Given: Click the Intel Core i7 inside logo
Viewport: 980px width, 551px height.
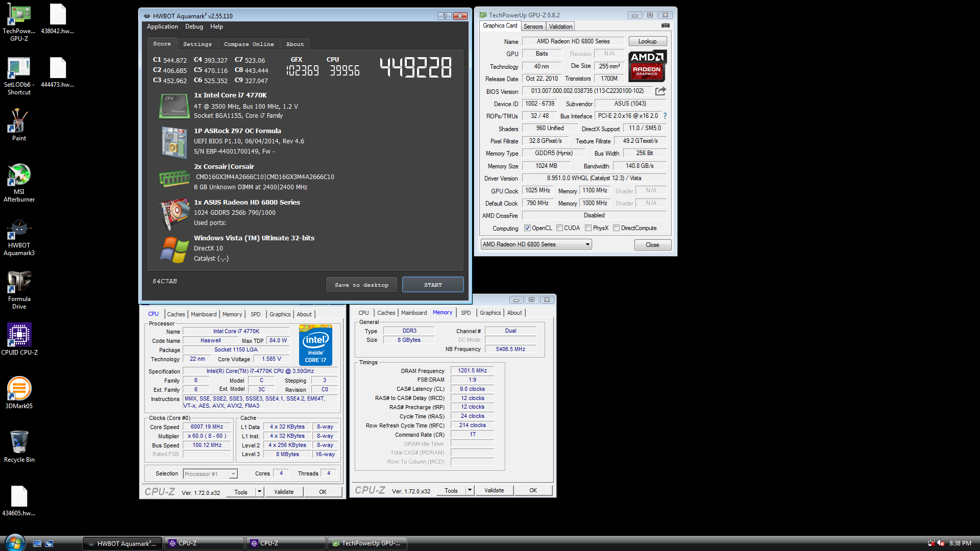Looking at the screenshot, I should coord(315,345).
